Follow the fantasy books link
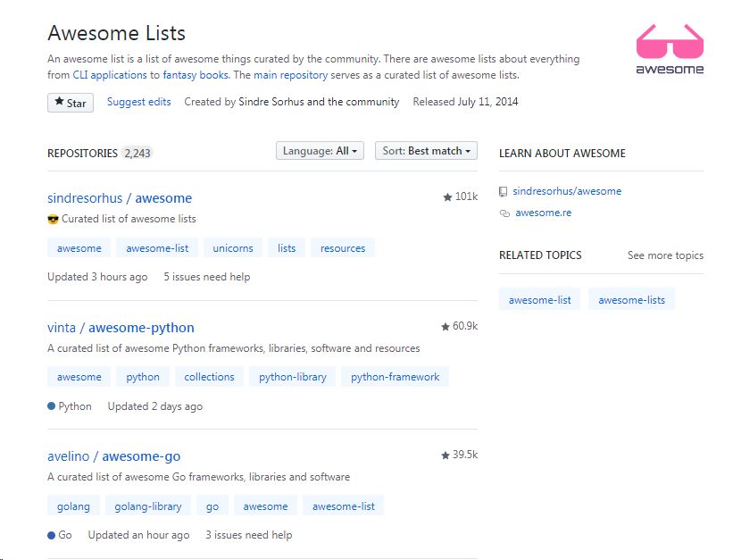 click(196, 75)
